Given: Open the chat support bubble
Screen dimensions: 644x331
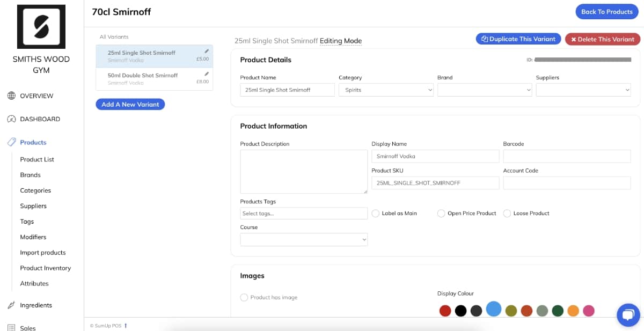Looking at the screenshot, I should tap(628, 315).
